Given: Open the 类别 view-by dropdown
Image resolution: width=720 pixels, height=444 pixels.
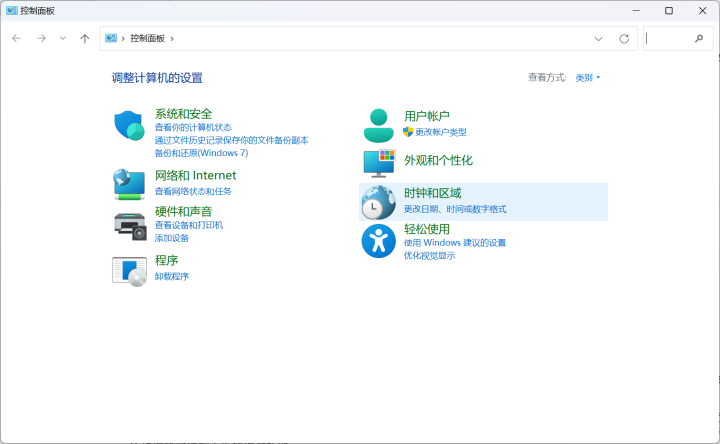Looking at the screenshot, I should tap(588, 78).
